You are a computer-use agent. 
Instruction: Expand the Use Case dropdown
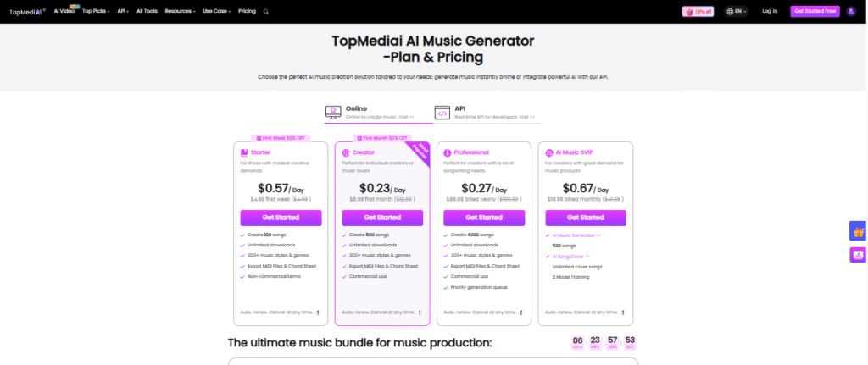(x=216, y=12)
